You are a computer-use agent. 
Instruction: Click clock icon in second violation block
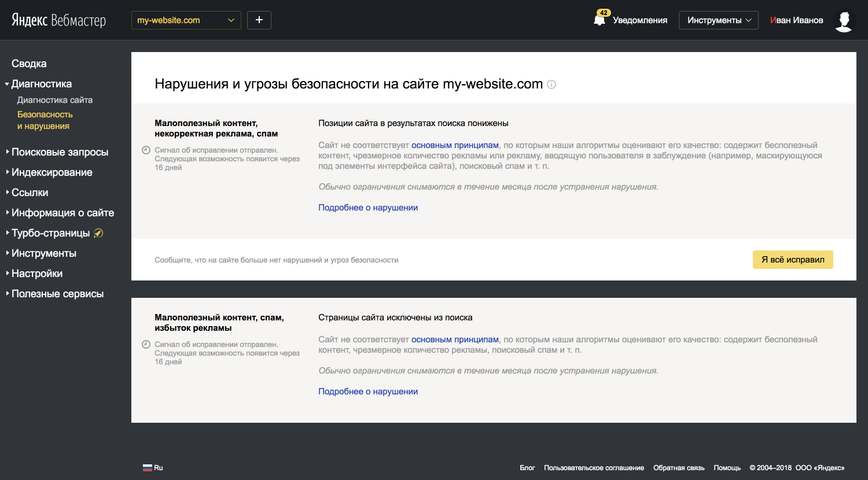[x=146, y=345]
